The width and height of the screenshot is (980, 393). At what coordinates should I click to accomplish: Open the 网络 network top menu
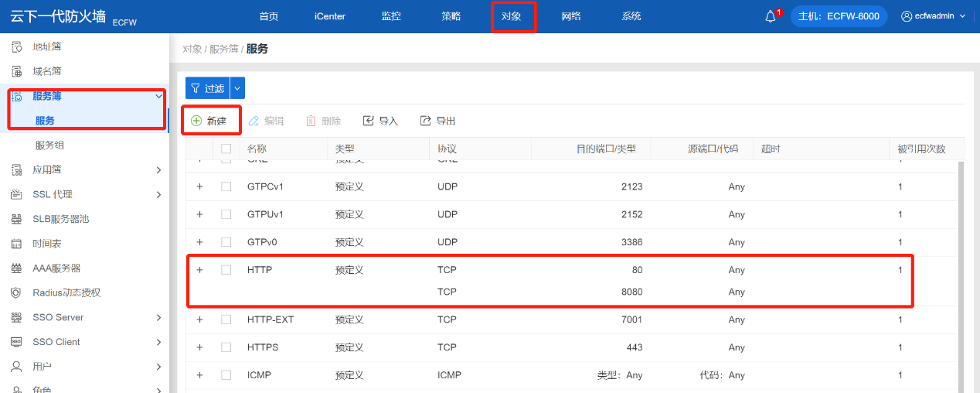(571, 16)
